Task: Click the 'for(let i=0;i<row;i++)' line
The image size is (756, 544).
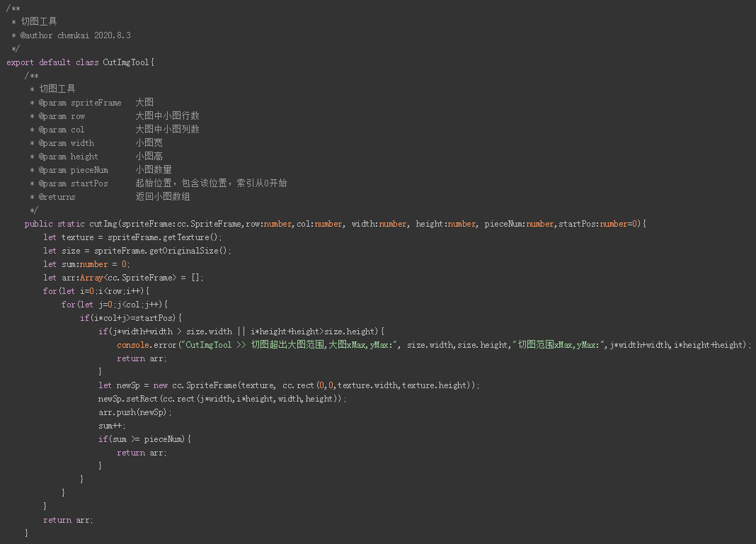Action: 96,291
